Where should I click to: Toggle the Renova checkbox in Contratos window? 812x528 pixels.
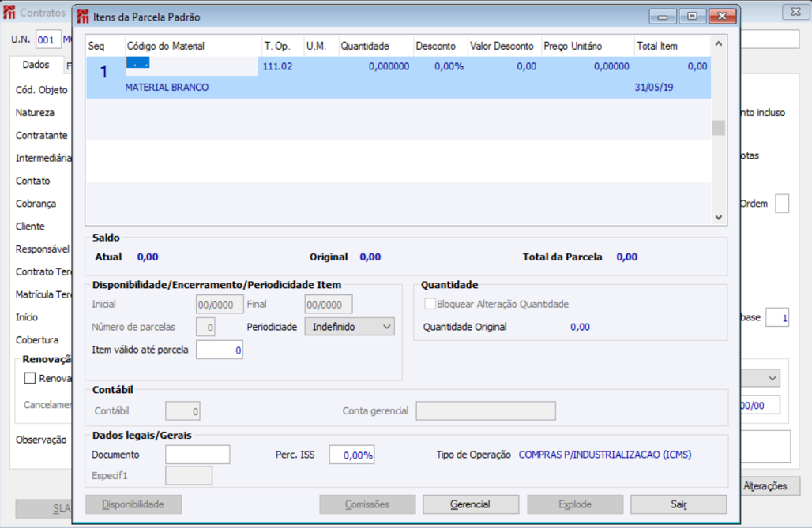30,378
